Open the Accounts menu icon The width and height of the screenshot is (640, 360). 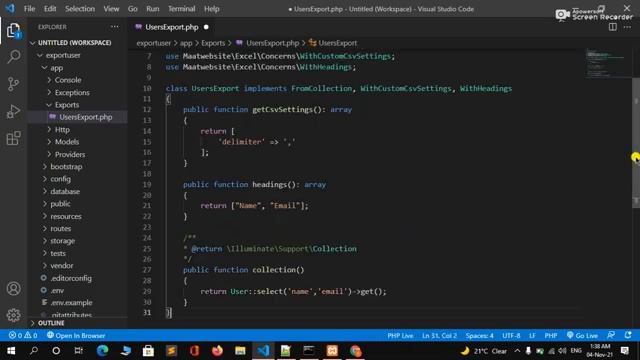pyautogui.click(x=13, y=289)
